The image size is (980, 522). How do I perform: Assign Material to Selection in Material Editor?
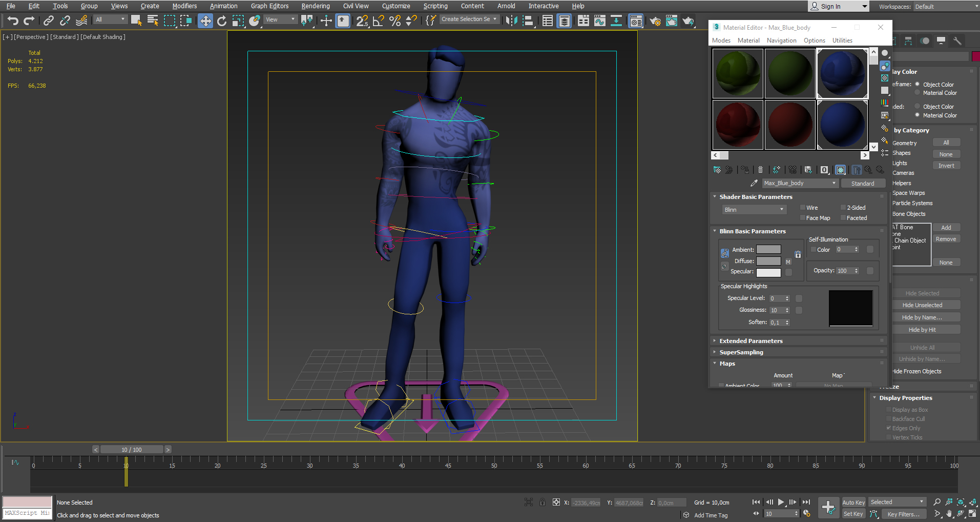click(729, 170)
